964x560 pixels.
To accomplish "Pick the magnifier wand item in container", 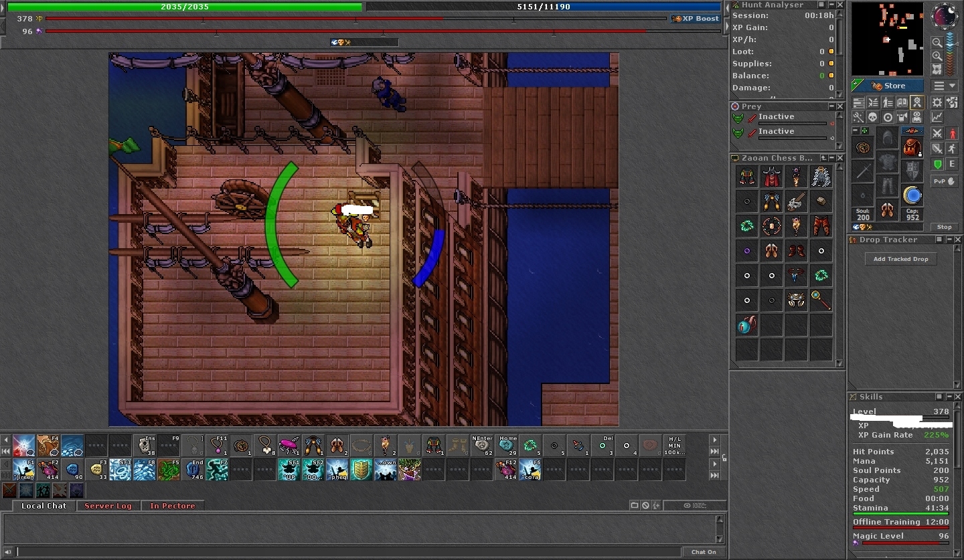I will [x=821, y=300].
